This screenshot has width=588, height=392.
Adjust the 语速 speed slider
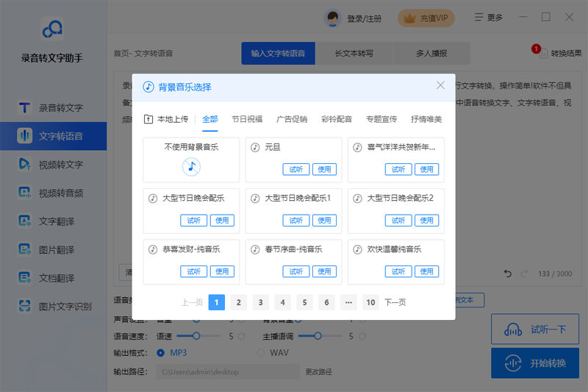[x=196, y=336]
